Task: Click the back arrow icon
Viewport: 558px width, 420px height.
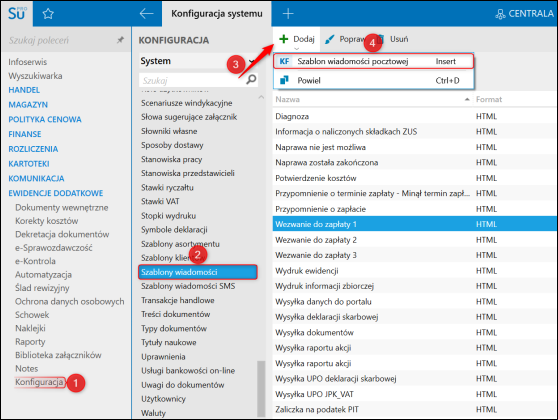Action: [146, 14]
